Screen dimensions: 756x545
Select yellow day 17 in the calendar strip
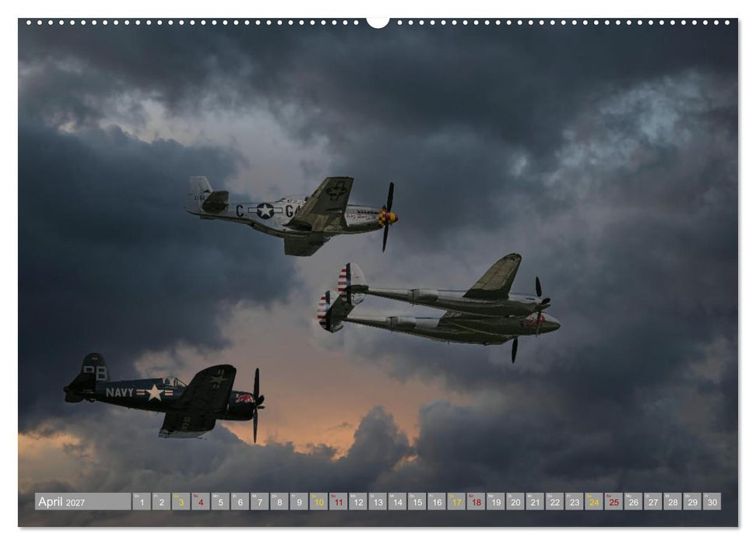tap(456, 501)
